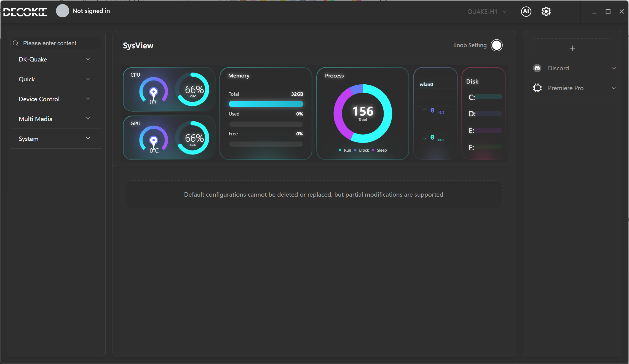Click the wlan0 upload arrow

[425, 110]
